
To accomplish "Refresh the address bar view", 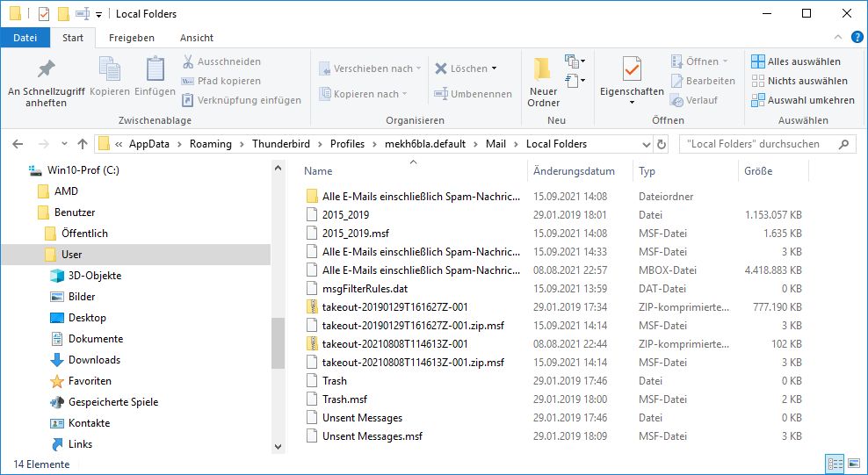I will pos(661,144).
